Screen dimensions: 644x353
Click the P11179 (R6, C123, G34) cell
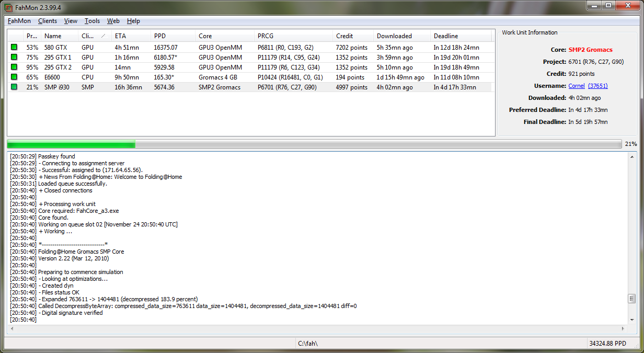[289, 67]
